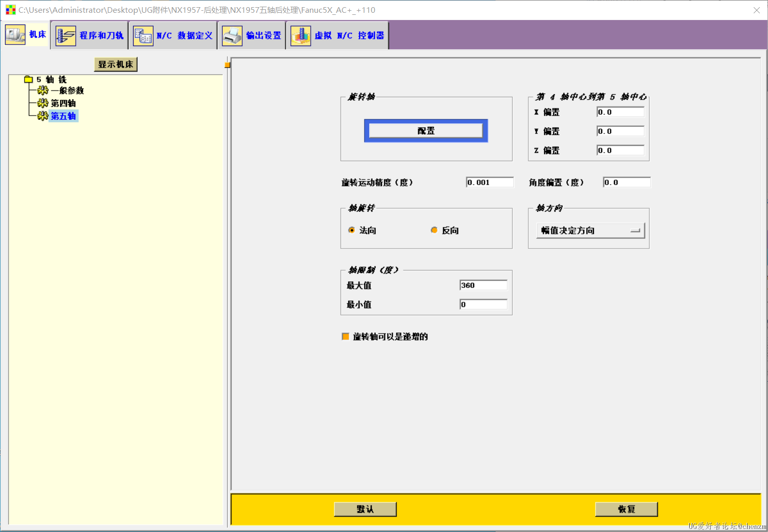Viewport: 768px width, 532px height.
Task: Click the gear icon beside 第四轴
Action: [42, 103]
